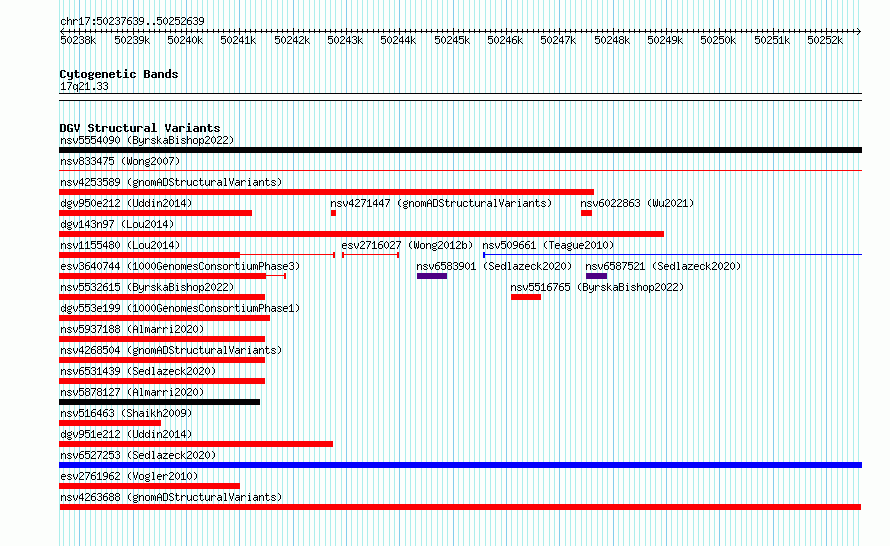Viewport: 890px width, 546px height.
Task: Click nsv4253589 (gnomADStructuralVariants) label
Action: 171,182
